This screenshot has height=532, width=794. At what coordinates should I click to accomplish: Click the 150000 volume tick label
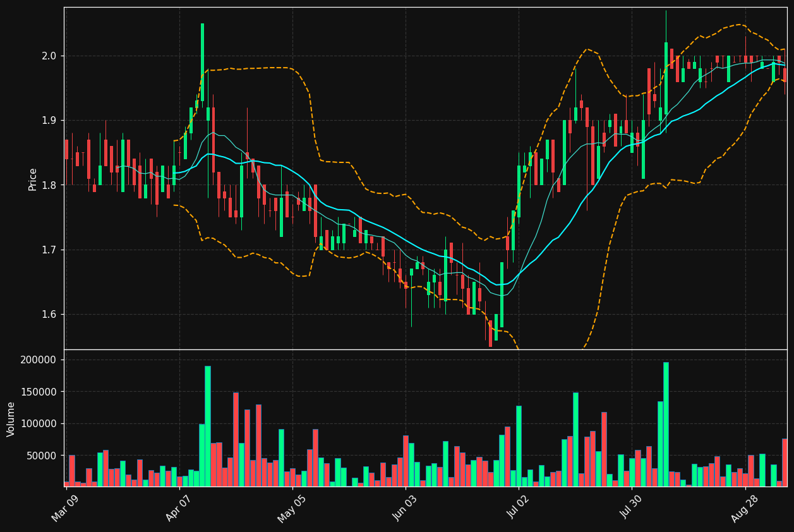coord(39,392)
